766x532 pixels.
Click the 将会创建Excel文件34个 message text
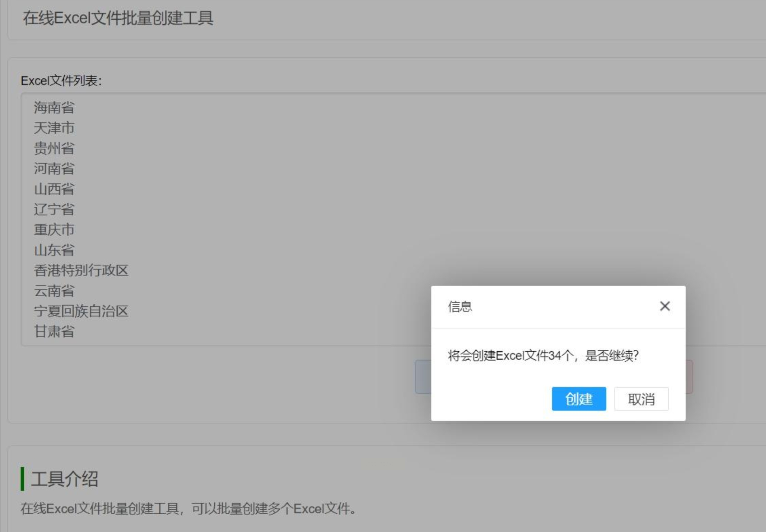(542, 355)
